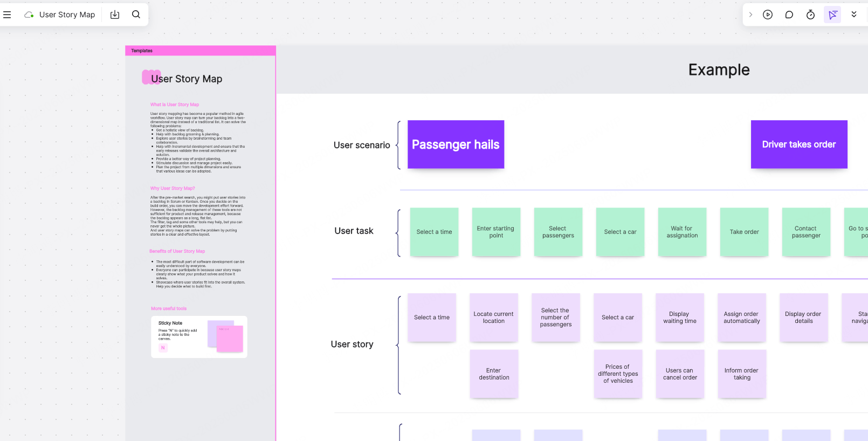Viewport: 868px width, 441px height.
Task: Select the Select the number of passengers note
Action: click(x=556, y=318)
